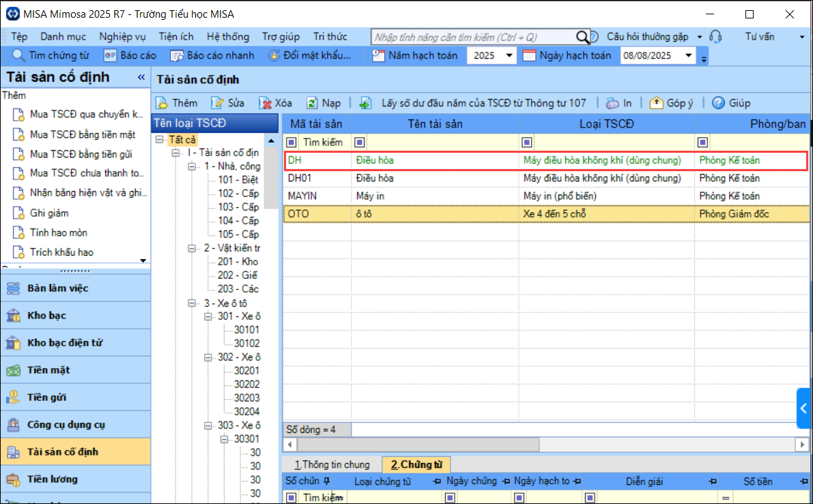813x504 pixels.
Task: Open Tư vấn dropdown arrow
Action: click(802, 37)
